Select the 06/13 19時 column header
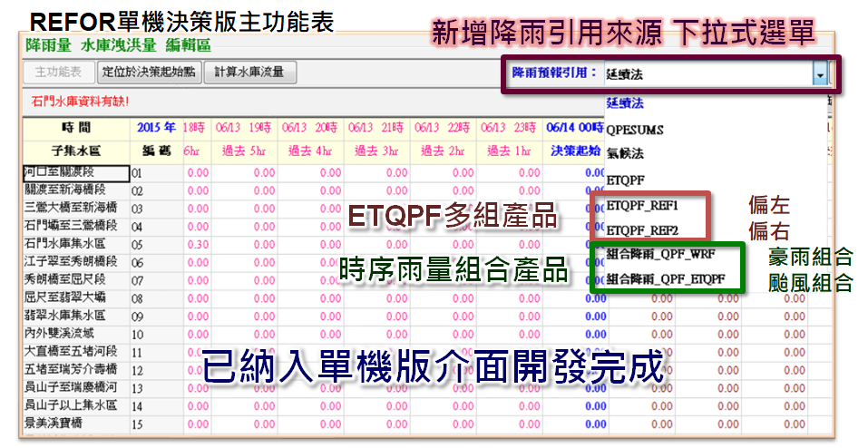This screenshot has width=868, height=448. tap(244, 128)
